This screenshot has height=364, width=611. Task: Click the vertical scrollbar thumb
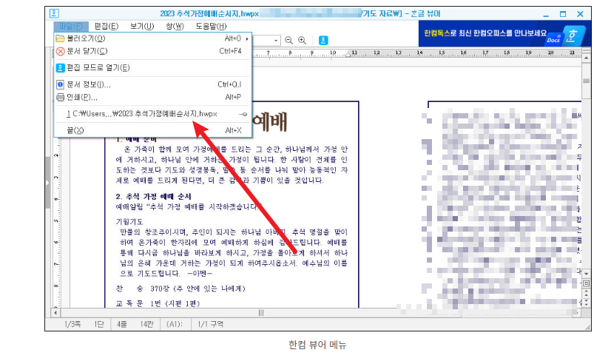[x=586, y=81]
